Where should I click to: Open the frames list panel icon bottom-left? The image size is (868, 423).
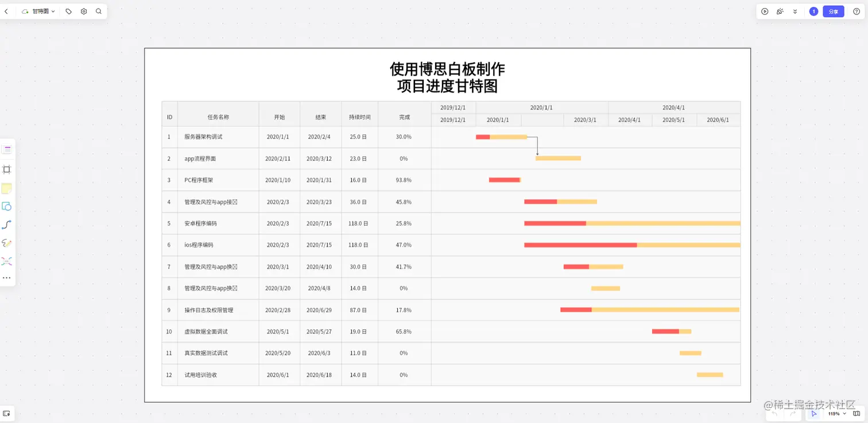coord(7,413)
